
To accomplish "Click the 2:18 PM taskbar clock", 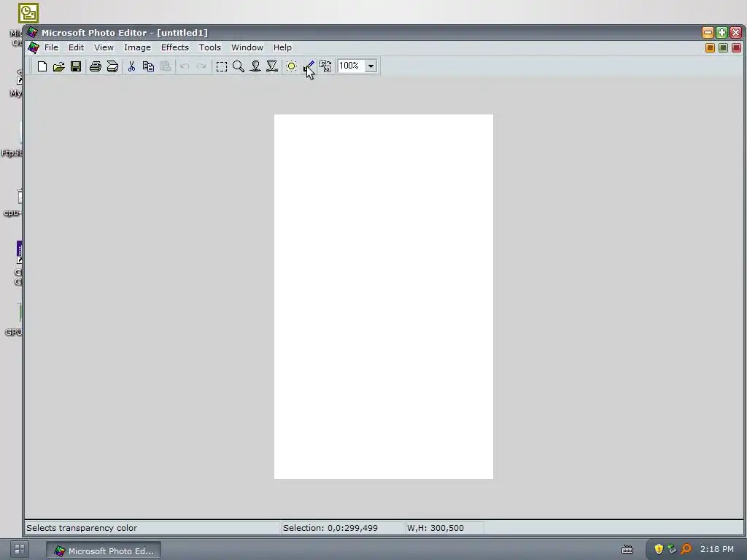I will coord(717,549).
